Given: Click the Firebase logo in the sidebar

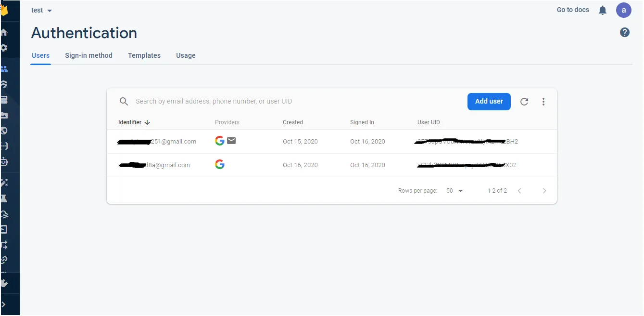Looking at the screenshot, I should [4, 10].
